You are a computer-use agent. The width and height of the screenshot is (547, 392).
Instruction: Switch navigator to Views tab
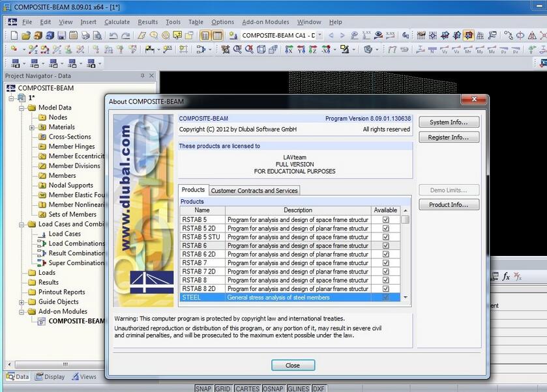(84, 376)
